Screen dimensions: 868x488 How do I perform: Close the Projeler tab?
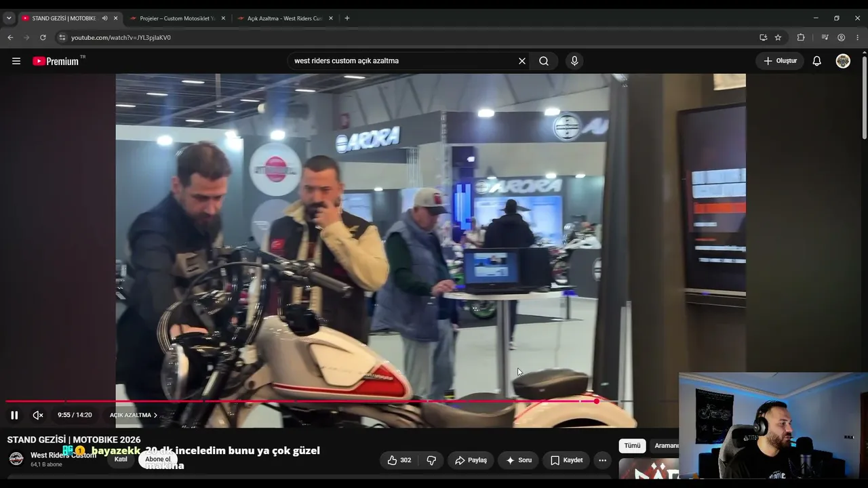click(223, 18)
